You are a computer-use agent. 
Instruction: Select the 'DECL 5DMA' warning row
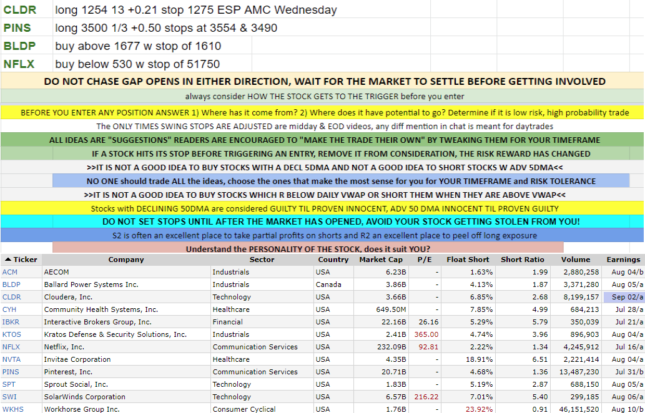click(322, 167)
